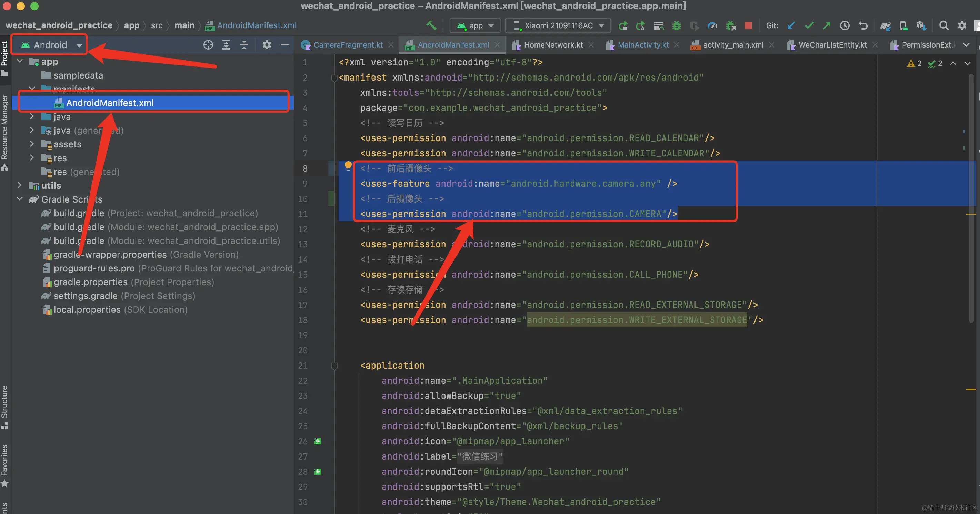Click Git update project arrow

(791, 25)
